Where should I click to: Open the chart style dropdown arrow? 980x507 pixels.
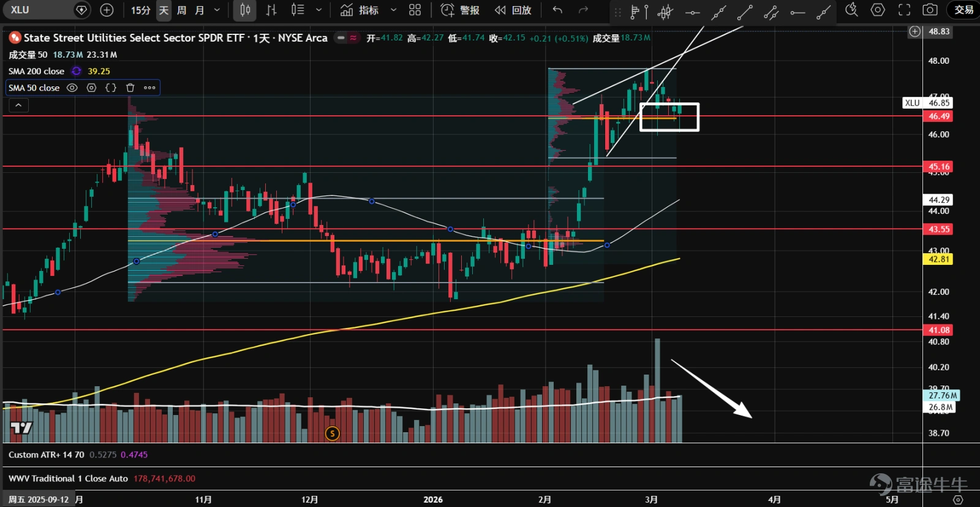[318, 10]
